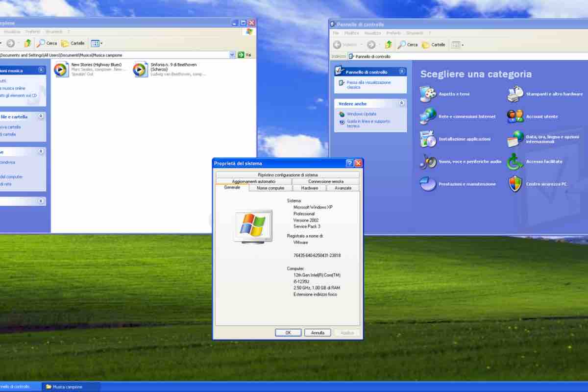588x392 pixels.
Task: Switch to Nome computer tab
Action: tap(270, 188)
